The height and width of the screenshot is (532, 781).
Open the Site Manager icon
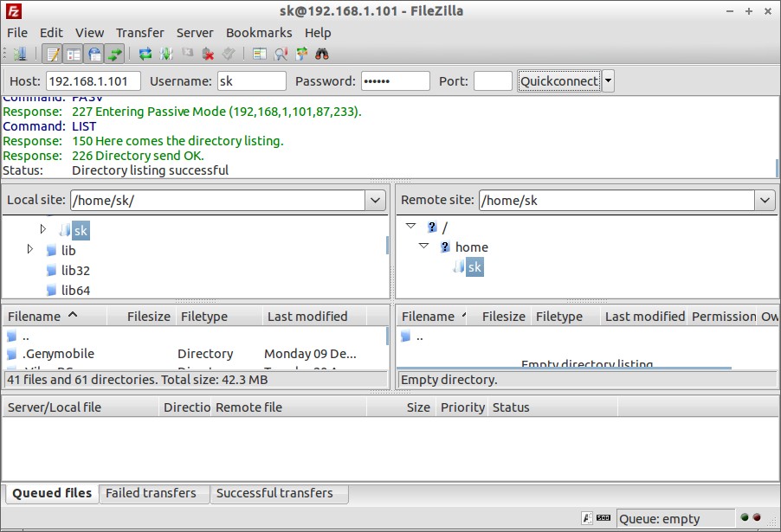coord(20,54)
